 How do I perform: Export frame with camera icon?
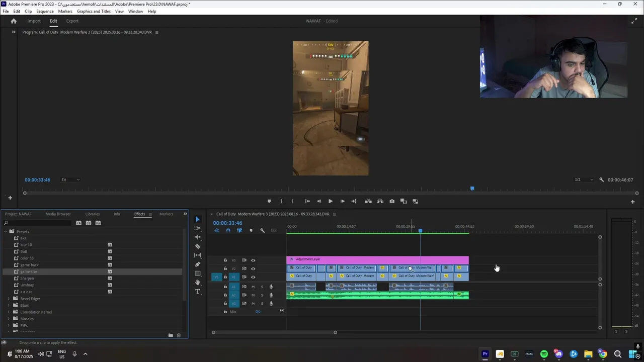(392, 201)
